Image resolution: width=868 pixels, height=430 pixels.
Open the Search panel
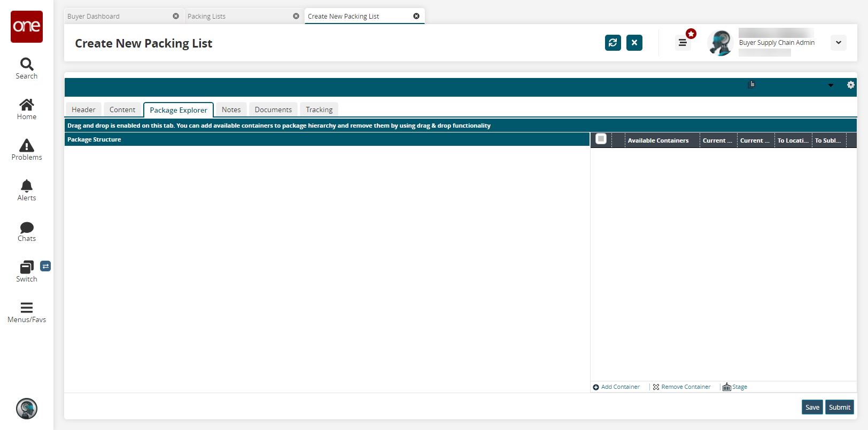click(x=27, y=69)
